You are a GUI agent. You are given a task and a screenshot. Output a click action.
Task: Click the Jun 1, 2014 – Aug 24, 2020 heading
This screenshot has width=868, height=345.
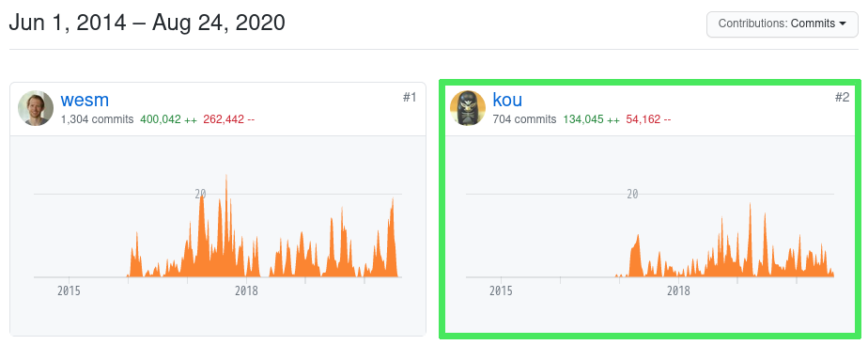click(x=147, y=23)
